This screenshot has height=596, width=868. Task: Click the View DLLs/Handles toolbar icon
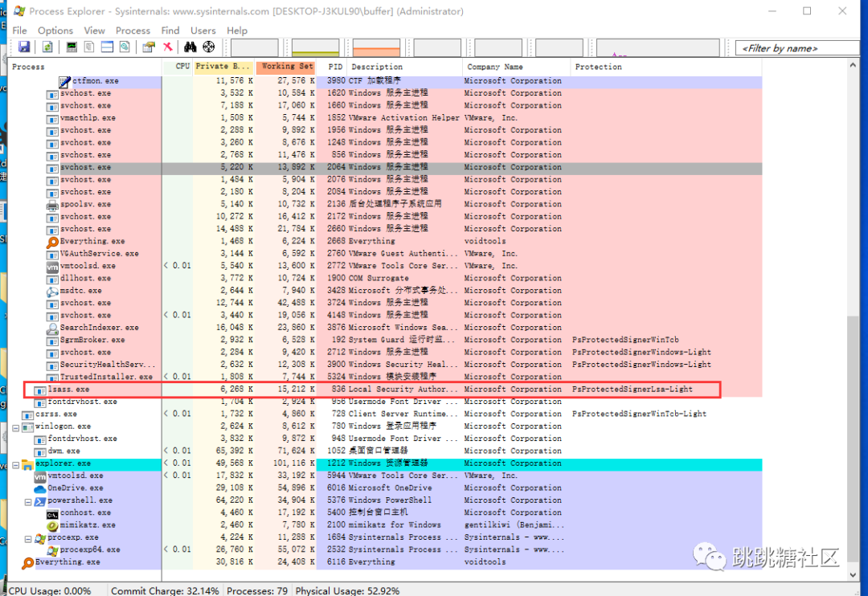coord(125,47)
